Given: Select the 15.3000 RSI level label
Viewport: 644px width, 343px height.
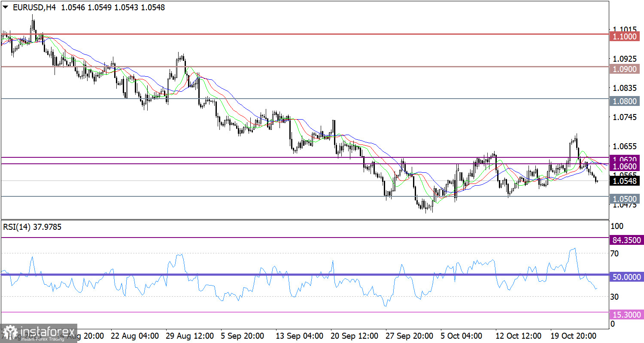Looking at the screenshot, I should click(626, 315).
